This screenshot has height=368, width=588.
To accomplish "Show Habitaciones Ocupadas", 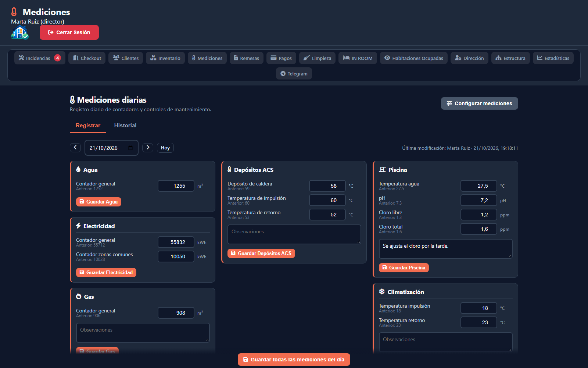I will pyautogui.click(x=414, y=58).
